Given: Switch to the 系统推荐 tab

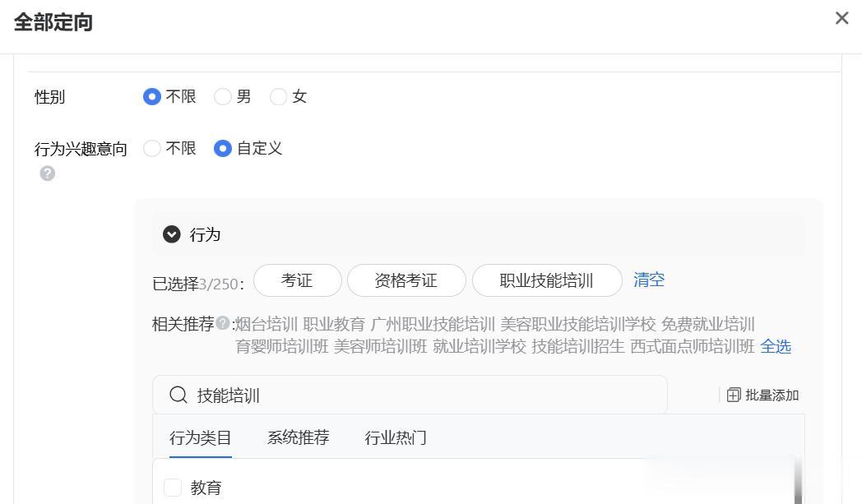Looking at the screenshot, I should click(x=298, y=437).
